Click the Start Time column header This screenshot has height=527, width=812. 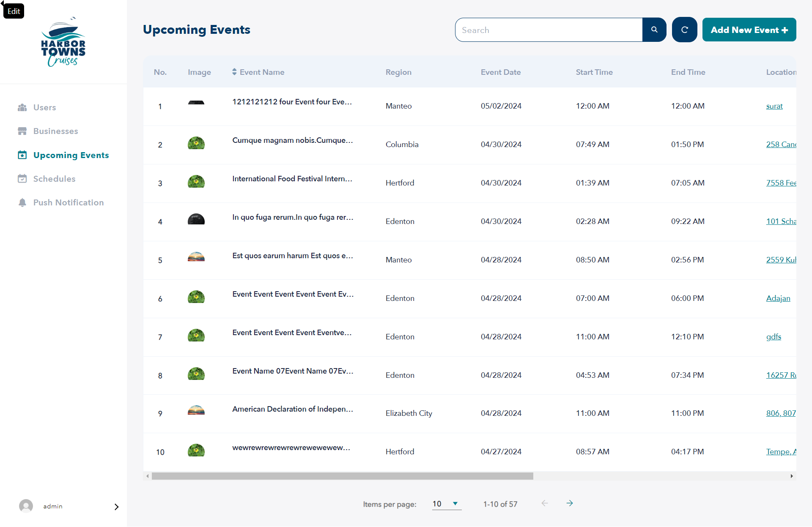pyautogui.click(x=594, y=72)
